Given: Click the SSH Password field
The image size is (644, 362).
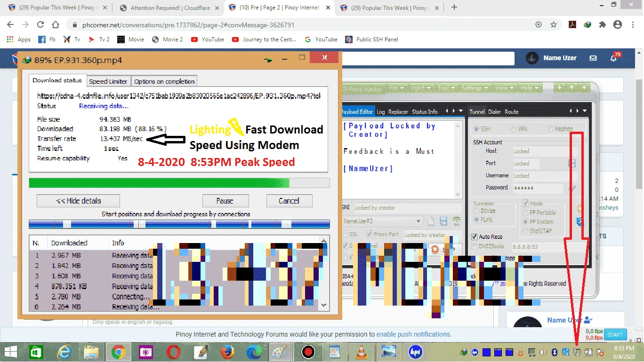Looking at the screenshot, I should tap(538, 188).
